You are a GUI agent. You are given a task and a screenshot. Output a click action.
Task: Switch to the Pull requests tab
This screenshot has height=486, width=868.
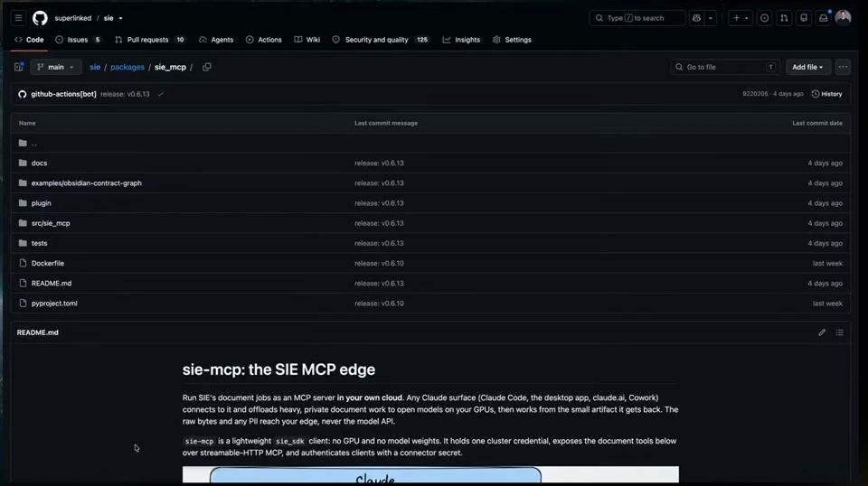(149, 40)
